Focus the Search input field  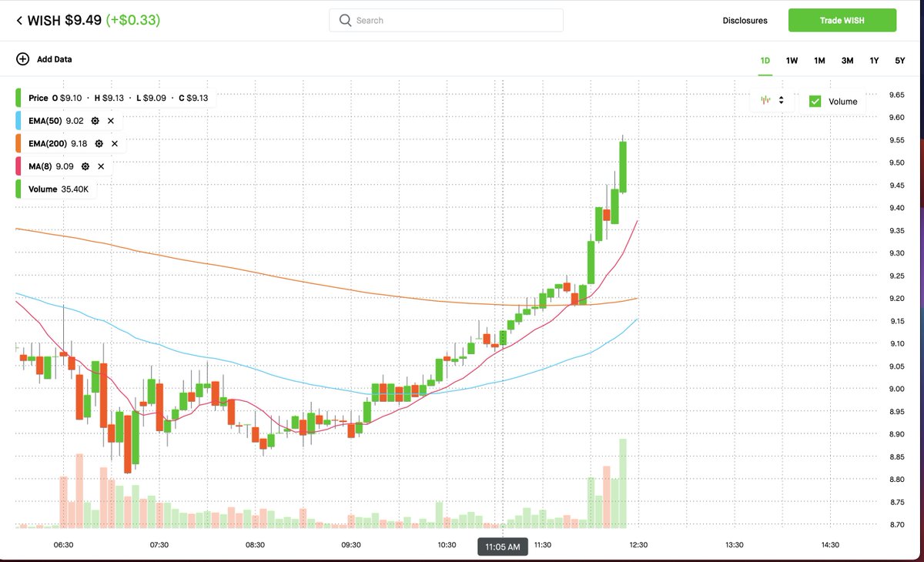pyautogui.click(x=446, y=20)
